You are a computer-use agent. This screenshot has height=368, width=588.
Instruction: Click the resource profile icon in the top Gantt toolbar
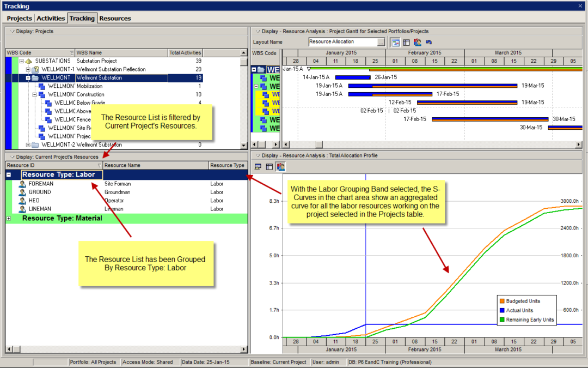click(x=417, y=42)
